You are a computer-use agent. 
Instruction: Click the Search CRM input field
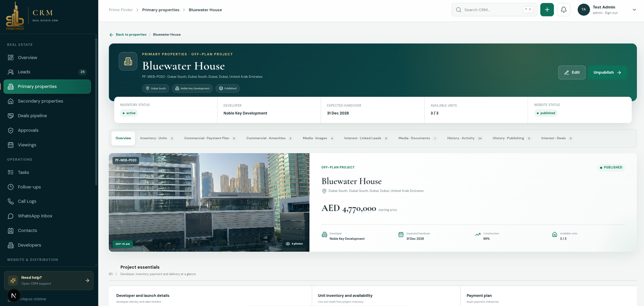point(494,10)
